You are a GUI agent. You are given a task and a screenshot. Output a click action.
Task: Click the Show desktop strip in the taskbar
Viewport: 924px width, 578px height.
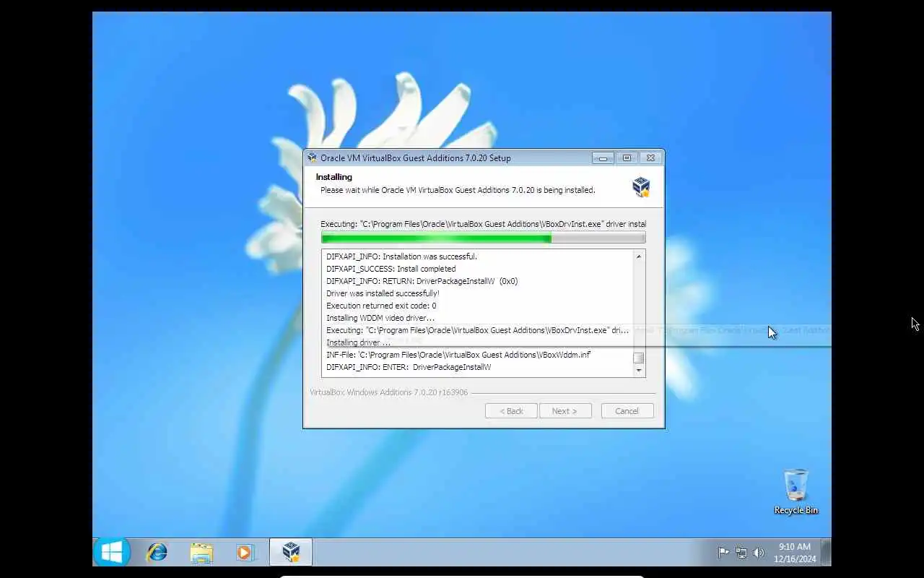tap(827, 552)
